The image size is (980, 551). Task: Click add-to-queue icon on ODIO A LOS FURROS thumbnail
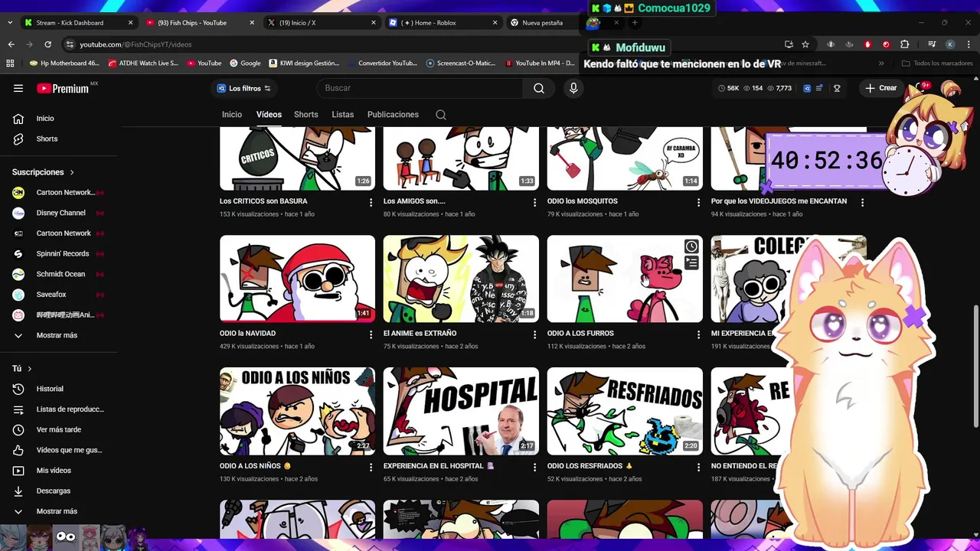pyautogui.click(x=691, y=263)
